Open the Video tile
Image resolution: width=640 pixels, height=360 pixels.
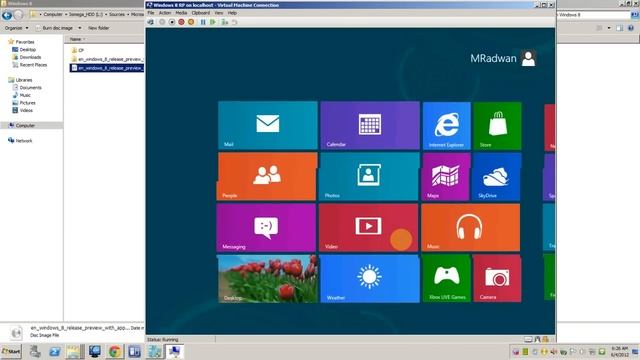coord(368,228)
